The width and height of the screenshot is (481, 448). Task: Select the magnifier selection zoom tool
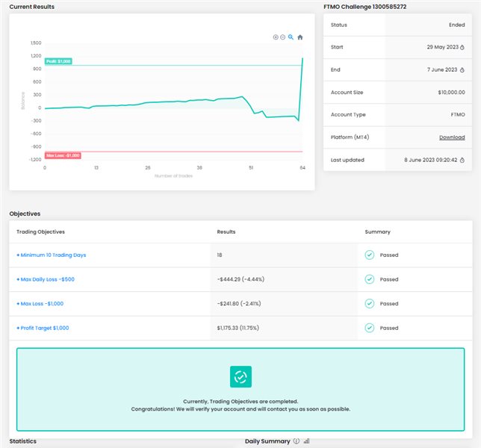(x=291, y=37)
